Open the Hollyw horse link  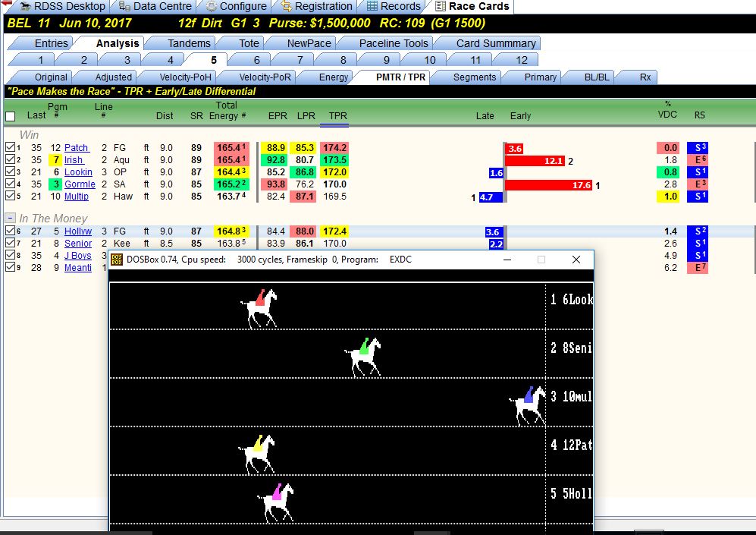[77, 231]
